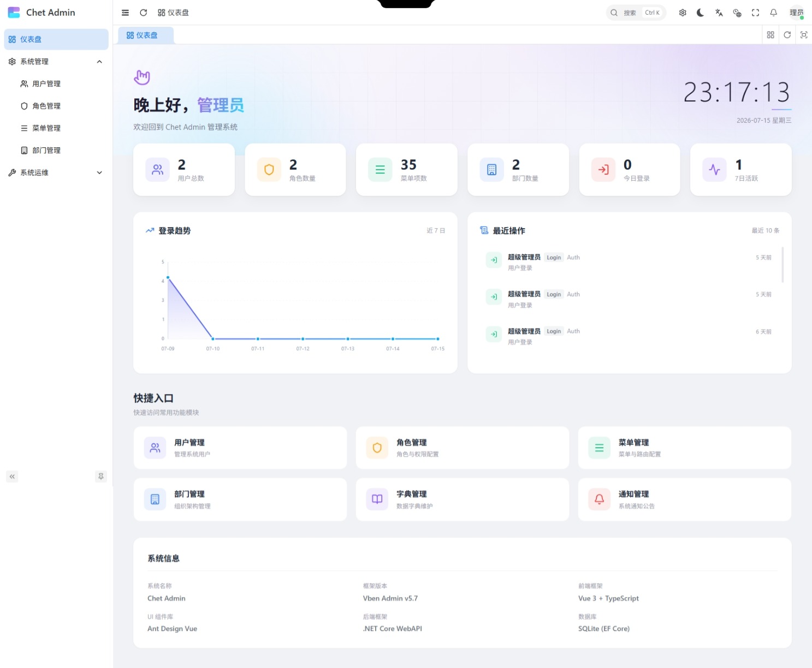
Task: Click the 菜单项数 stat icon
Action: tap(380, 170)
